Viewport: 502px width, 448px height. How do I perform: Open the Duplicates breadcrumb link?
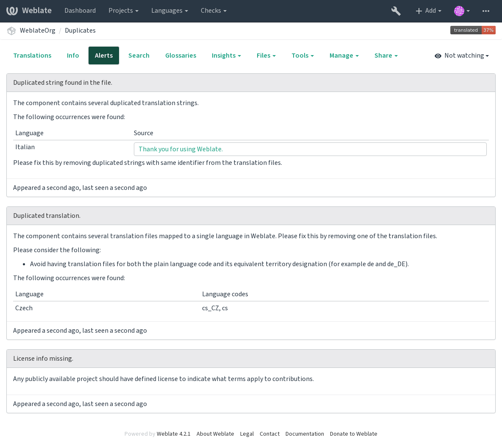(x=80, y=31)
